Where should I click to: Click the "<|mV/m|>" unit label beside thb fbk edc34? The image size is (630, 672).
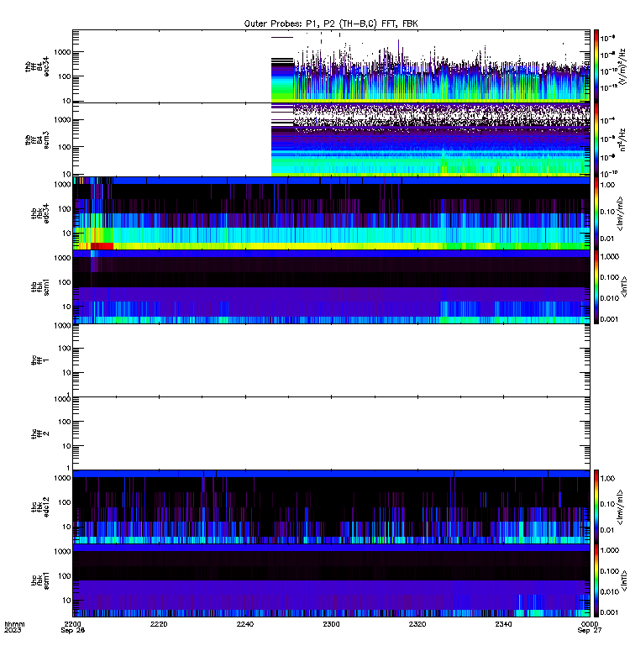[620, 213]
